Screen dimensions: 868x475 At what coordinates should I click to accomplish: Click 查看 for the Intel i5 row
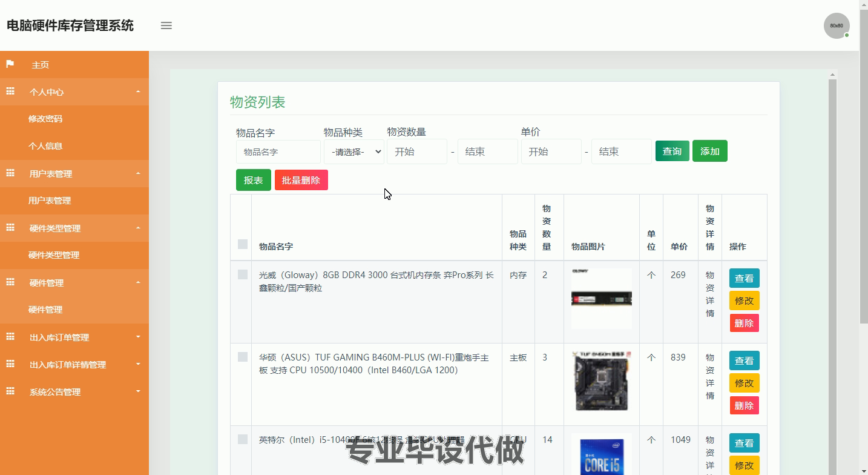click(x=745, y=443)
